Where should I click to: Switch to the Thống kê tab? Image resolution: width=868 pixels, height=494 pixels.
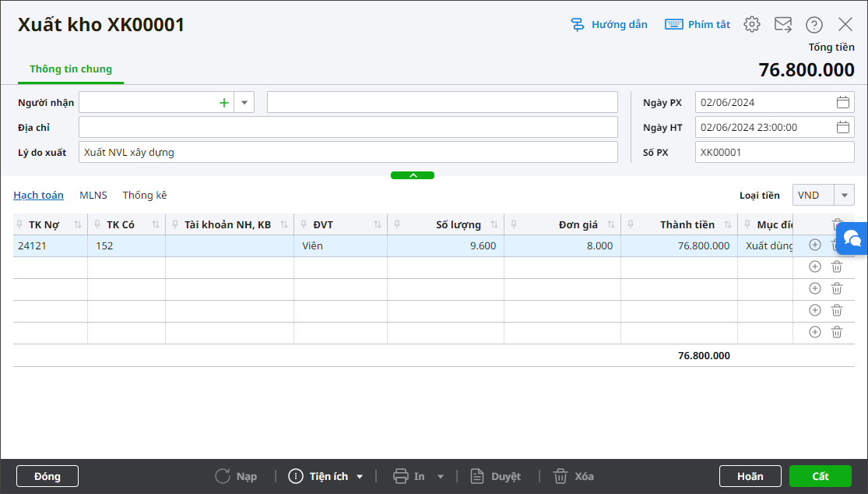point(145,195)
